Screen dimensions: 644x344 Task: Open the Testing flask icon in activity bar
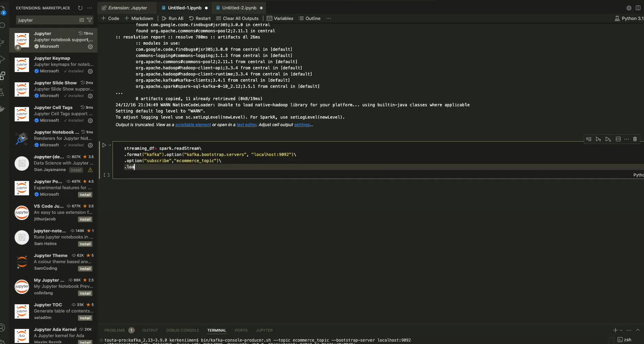point(3,92)
